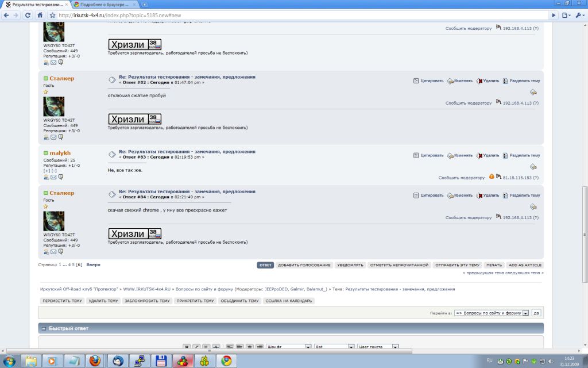Collapse the Быстрый ответ quick reply section
This screenshot has height=368, width=588.
44,328
